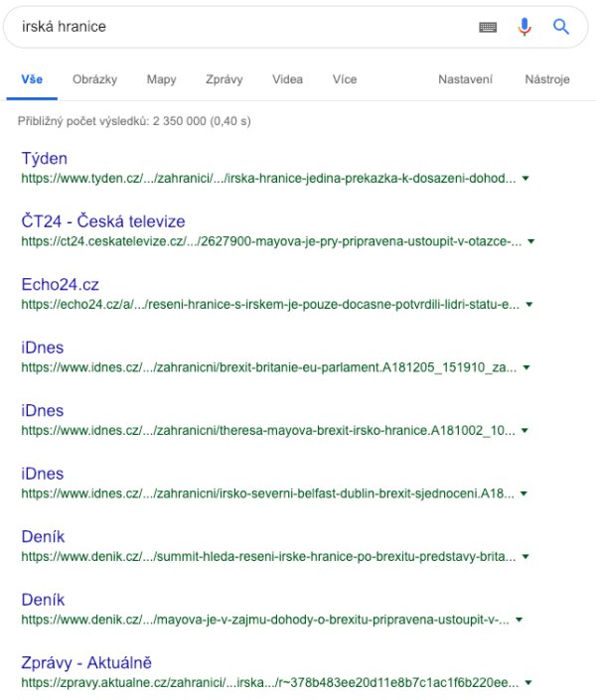This screenshot has height=700, width=596.
Task: Open Nastavení search settings
Action: [466, 79]
